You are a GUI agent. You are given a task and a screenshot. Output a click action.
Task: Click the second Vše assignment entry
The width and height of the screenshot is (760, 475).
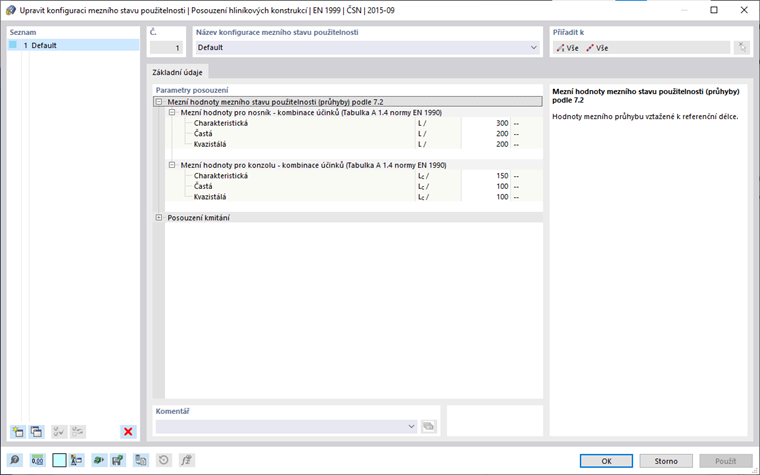coord(597,48)
